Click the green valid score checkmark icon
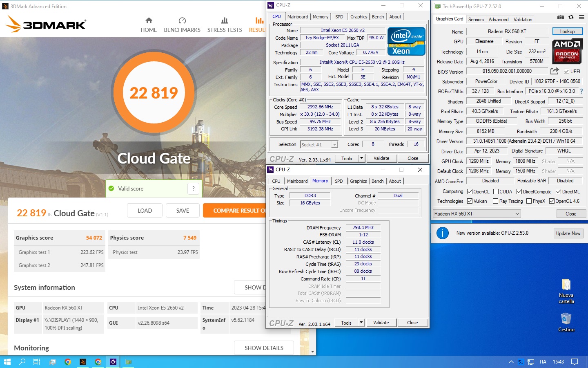 (111, 188)
